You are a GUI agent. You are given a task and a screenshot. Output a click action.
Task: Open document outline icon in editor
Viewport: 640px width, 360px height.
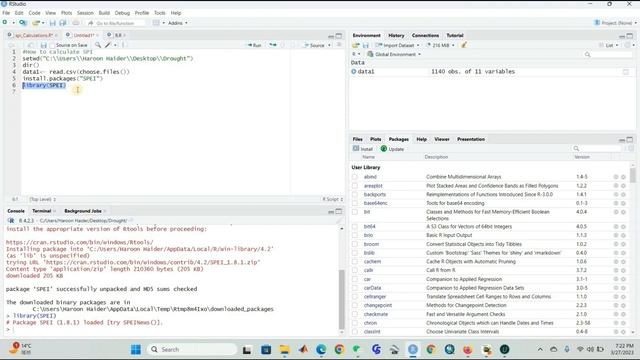point(339,45)
